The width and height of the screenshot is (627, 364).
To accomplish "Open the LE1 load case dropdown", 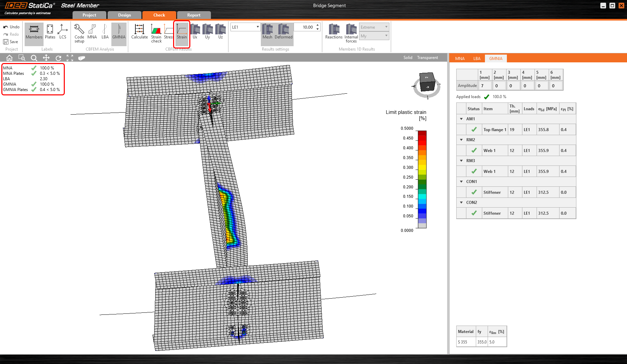I will tap(245, 27).
